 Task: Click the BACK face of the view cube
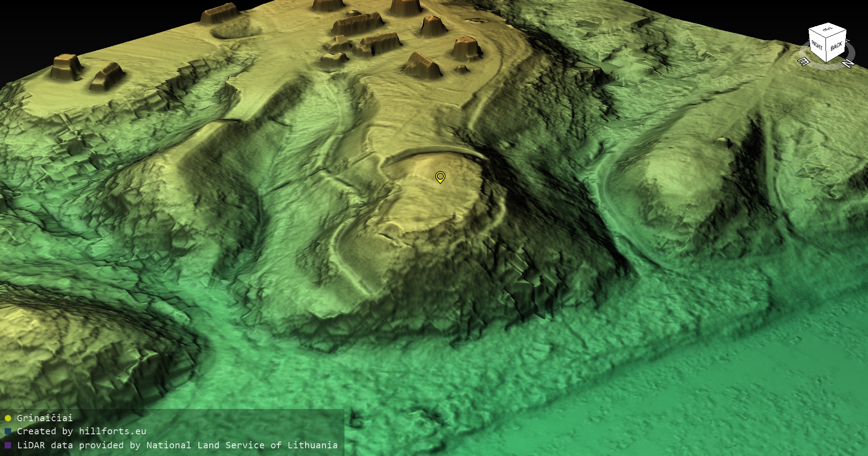click(x=836, y=46)
